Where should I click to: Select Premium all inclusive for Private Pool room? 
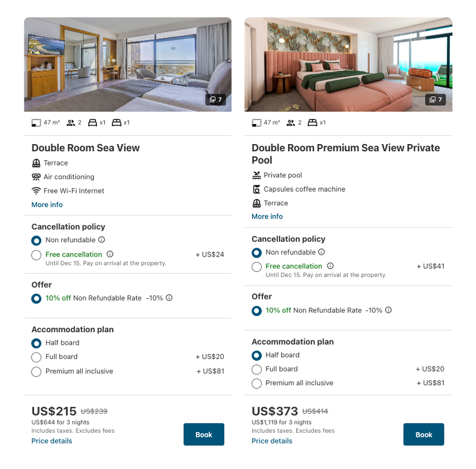pyautogui.click(x=256, y=383)
